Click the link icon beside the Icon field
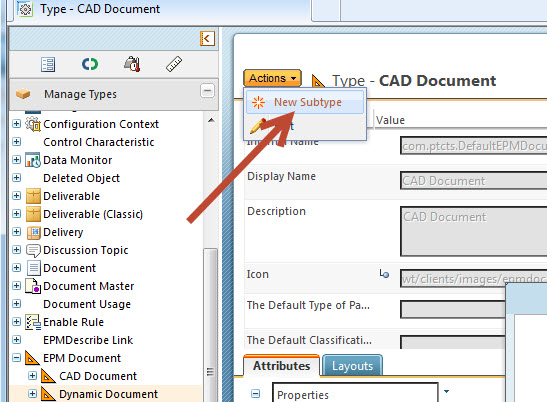The image size is (547, 402). (384, 274)
